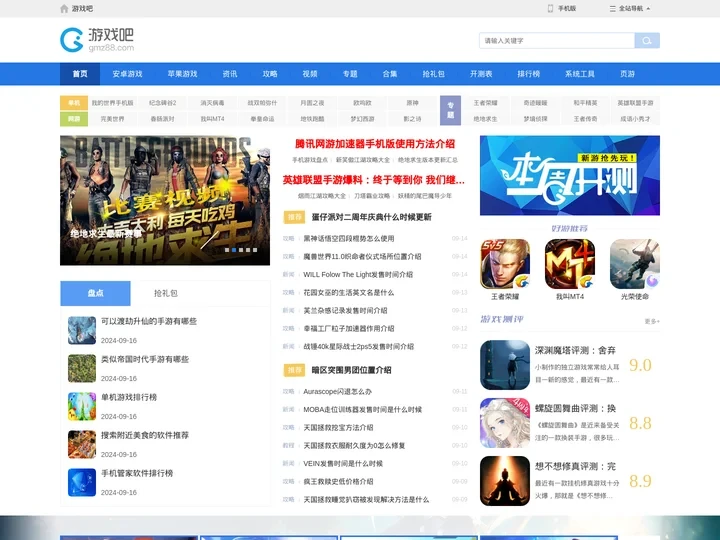The width and height of the screenshot is (720, 540).
Task: Open review title 想不想修真评测：完
Action: (575, 466)
